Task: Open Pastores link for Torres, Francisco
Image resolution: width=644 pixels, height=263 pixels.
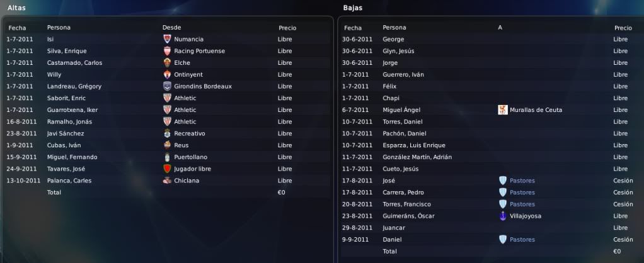Action: pyautogui.click(x=522, y=204)
